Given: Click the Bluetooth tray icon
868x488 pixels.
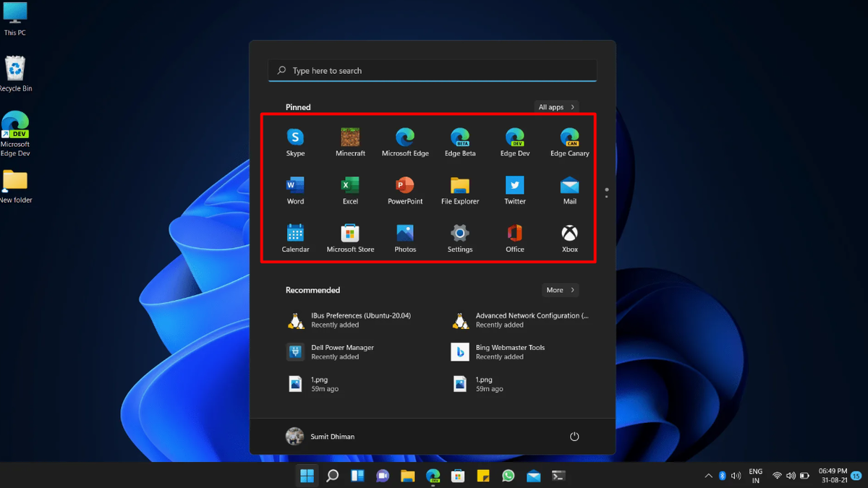Looking at the screenshot, I should coord(722,476).
